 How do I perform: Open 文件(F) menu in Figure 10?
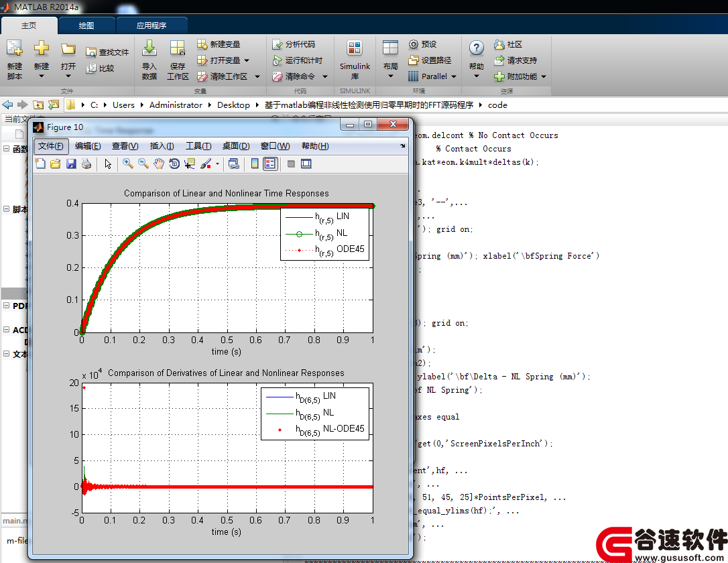(x=50, y=146)
